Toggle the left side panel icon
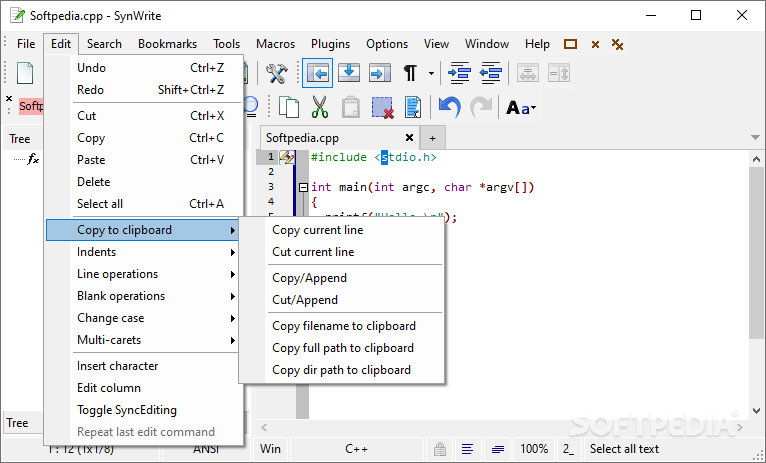Viewport: 766px width, 463px height. click(x=318, y=73)
